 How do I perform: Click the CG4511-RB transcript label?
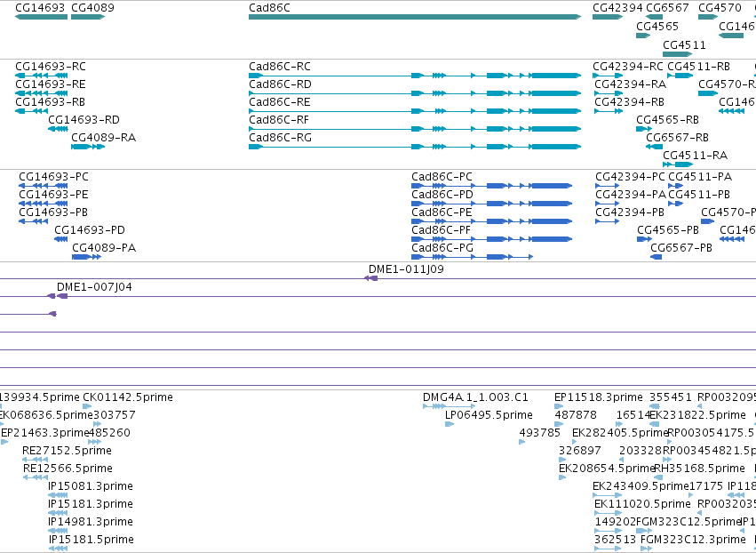point(698,66)
